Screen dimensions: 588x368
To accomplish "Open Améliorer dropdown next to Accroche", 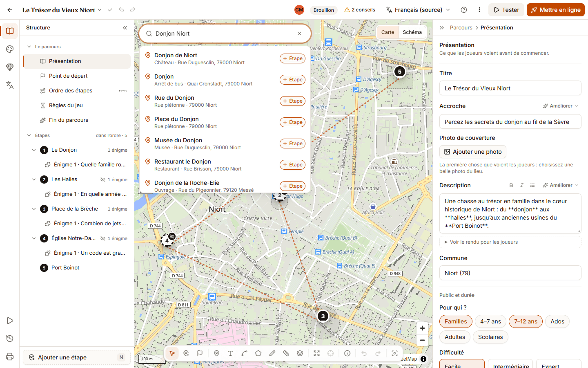I will [x=561, y=106].
